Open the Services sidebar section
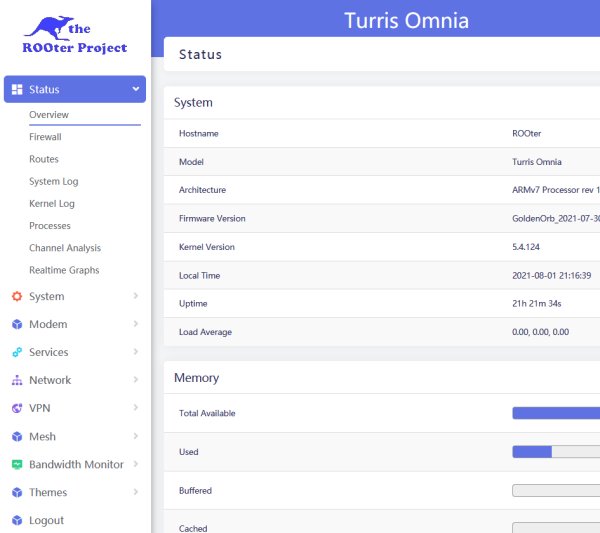 click(x=49, y=352)
